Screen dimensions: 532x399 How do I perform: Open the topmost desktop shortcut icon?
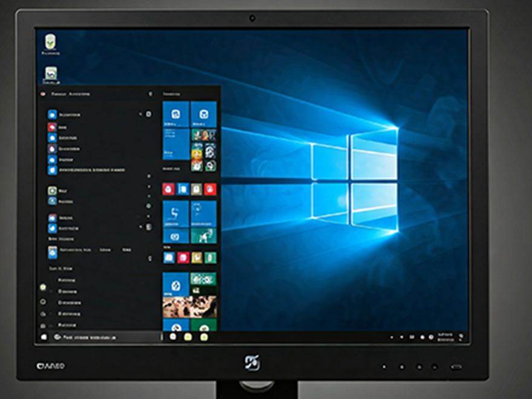pyautogui.click(x=51, y=42)
